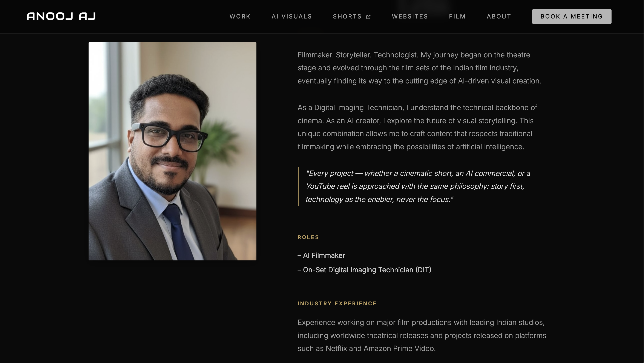Click the 'Filmmaker. Storyteller. Technologist.' paragraph
The height and width of the screenshot is (363, 644).
point(419,68)
